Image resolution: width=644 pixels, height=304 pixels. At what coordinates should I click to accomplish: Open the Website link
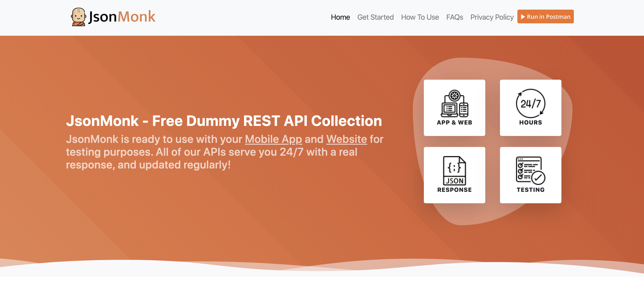pyautogui.click(x=347, y=139)
